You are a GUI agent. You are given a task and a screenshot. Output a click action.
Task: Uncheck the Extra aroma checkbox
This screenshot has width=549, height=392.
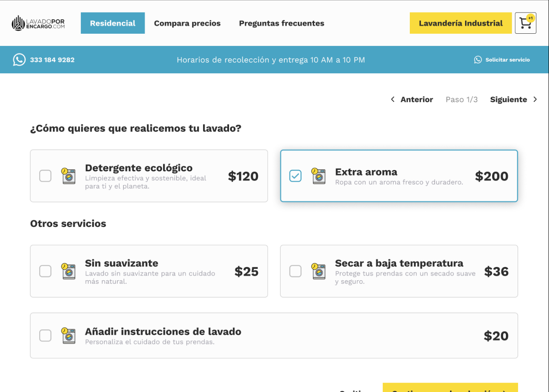pyautogui.click(x=295, y=176)
